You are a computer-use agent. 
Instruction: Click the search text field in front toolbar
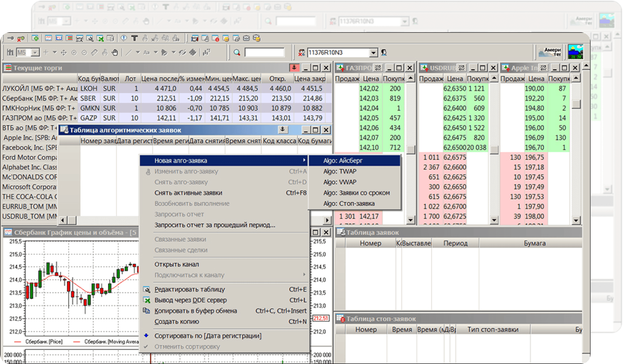pos(264,52)
